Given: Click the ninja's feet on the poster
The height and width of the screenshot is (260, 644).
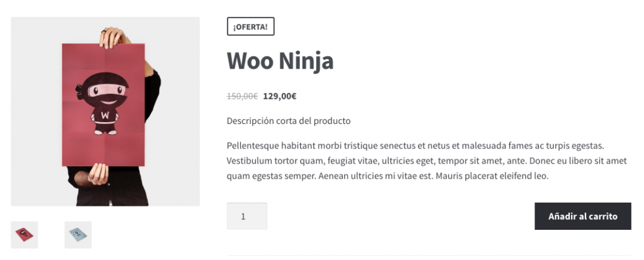Looking at the screenshot, I should (105, 131).
